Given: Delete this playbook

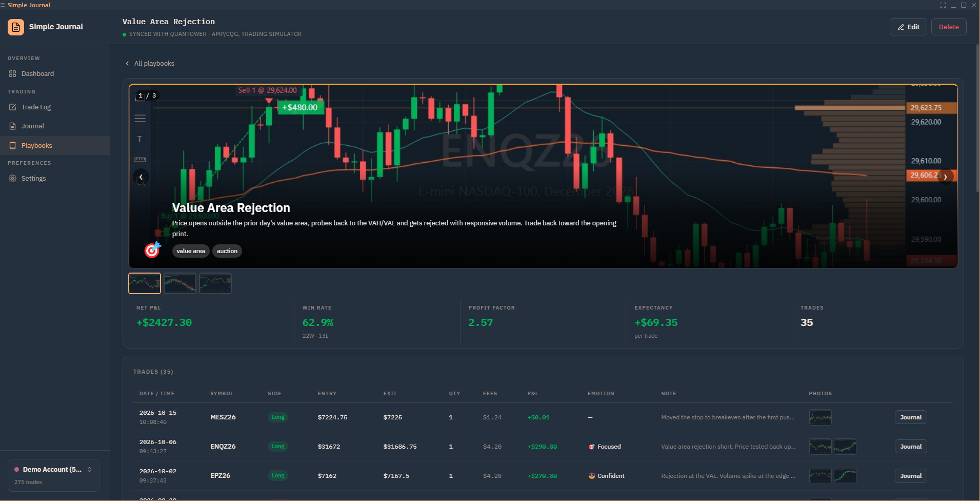Looking at the screenshot, I should [x=949, y=27].
